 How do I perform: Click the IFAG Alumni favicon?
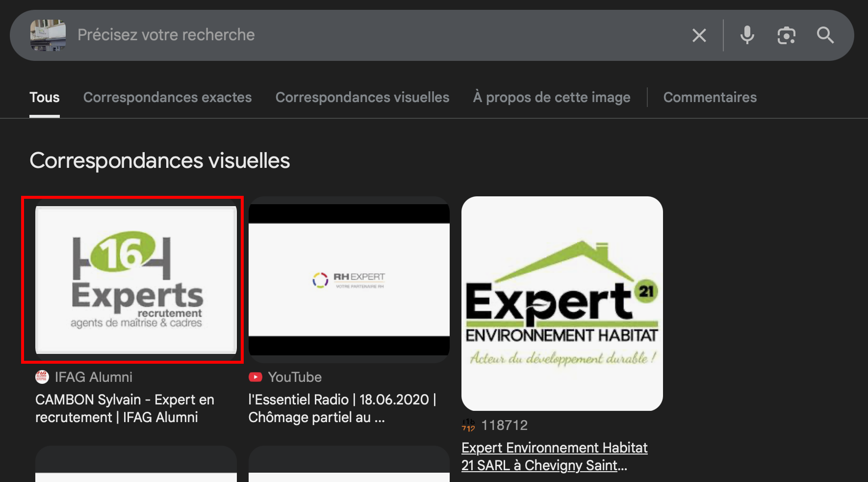42,376
